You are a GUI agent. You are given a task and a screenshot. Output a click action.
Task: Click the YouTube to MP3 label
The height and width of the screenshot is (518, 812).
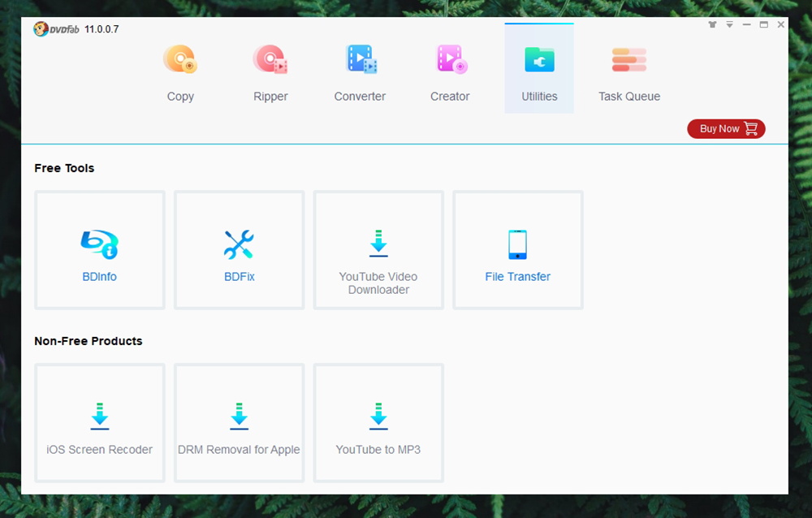[378, 450]
